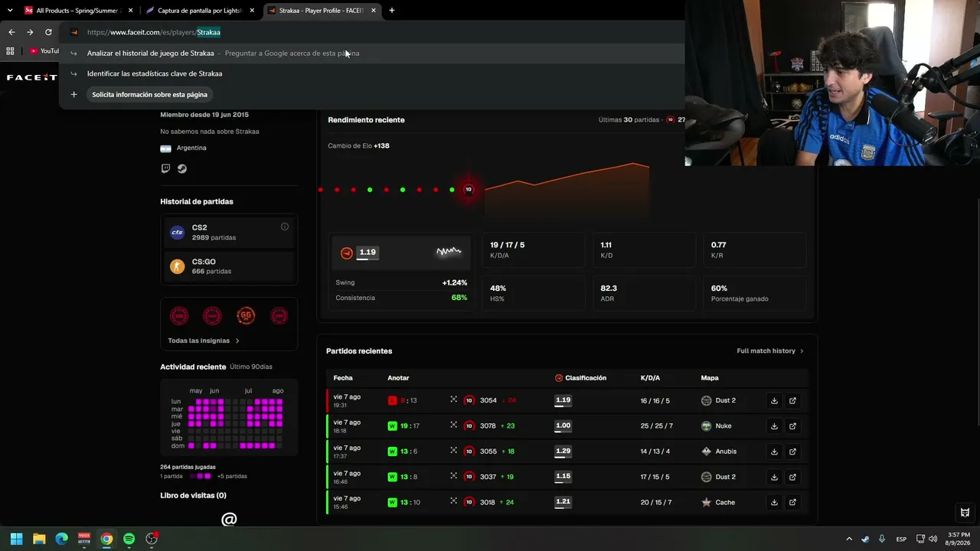This screenshot has height=551, width=980.
Task: Click the Mapa column header
Action: pyautogui.click(x=710, y=378)
